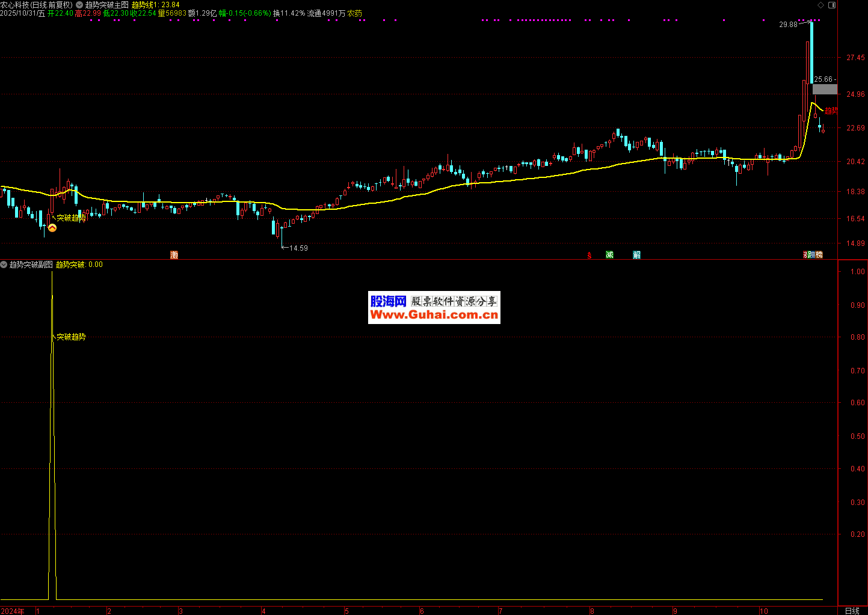The width and height of the screenshot is (868, 615).
Task: Click the 农药 sector label link
Action: 355,13
